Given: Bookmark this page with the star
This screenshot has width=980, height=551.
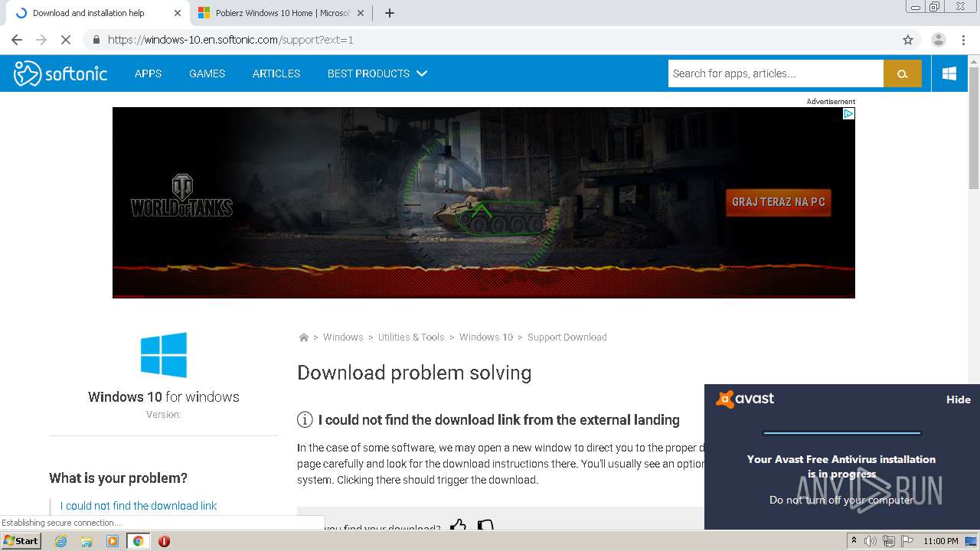Looking at the screenshot, I should coord(908,40).
